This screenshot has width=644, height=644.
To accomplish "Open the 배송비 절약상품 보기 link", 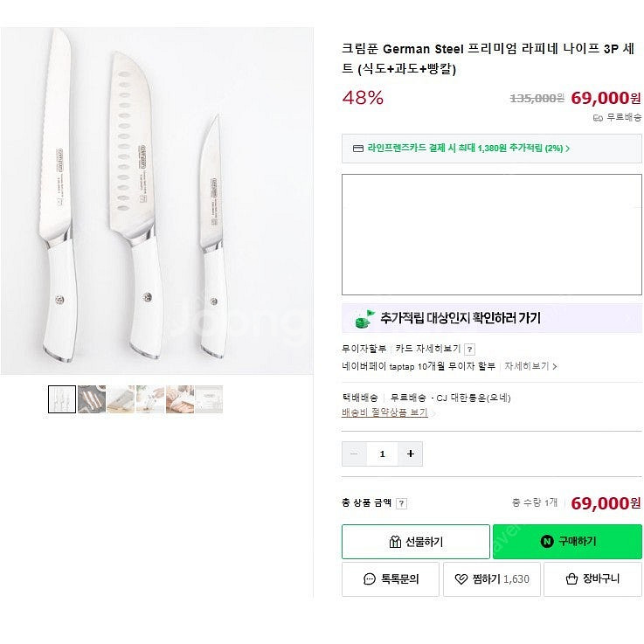I will click(x=385, y=412).
